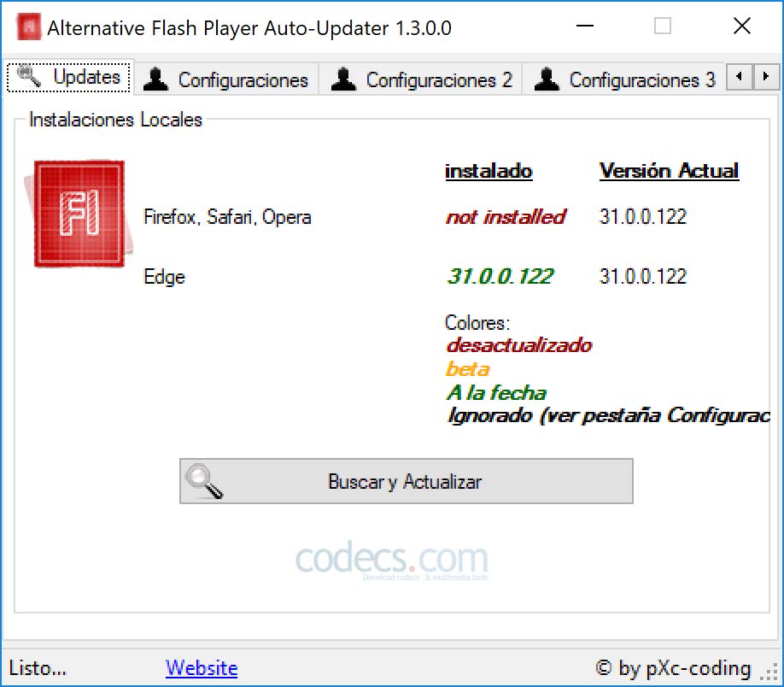Click the user icon on Configuraciones 3 tab
The width and height of the screenshot is (784, 687).
tap(547, 79)
